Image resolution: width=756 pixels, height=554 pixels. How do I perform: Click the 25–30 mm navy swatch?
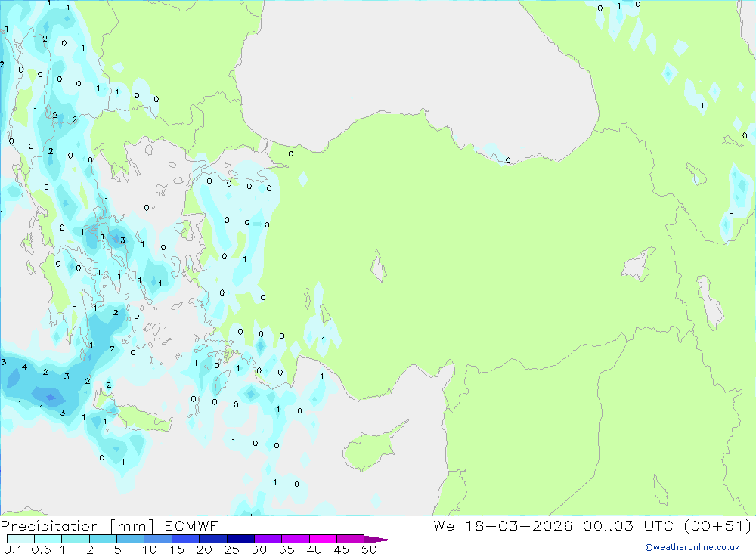[x=240, y=539]
